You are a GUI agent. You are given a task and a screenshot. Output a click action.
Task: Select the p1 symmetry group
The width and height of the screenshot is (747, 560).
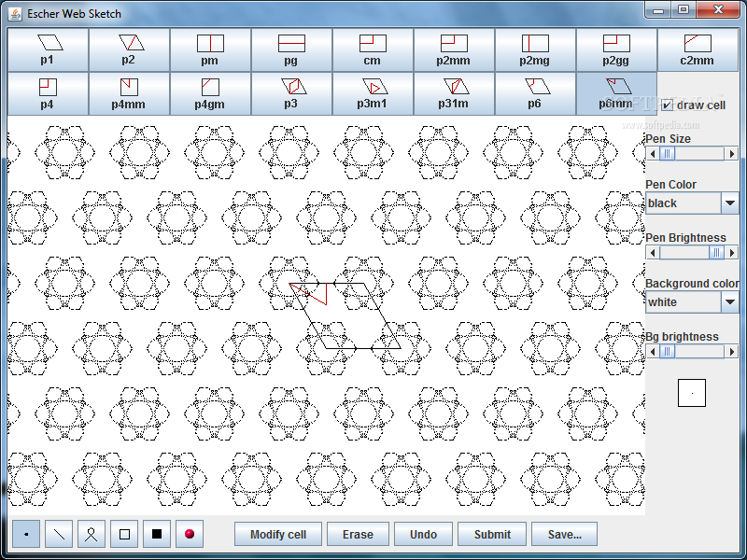pyautogui.click(x=49, y=50)
